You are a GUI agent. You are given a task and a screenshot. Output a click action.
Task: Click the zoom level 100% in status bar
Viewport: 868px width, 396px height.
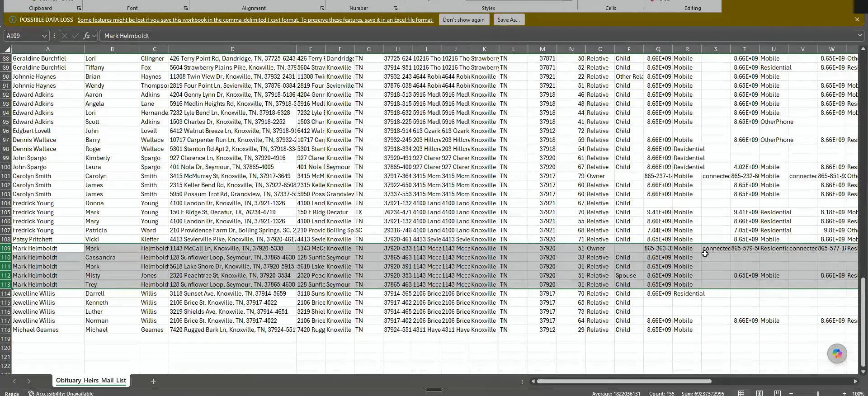[858, 394]
